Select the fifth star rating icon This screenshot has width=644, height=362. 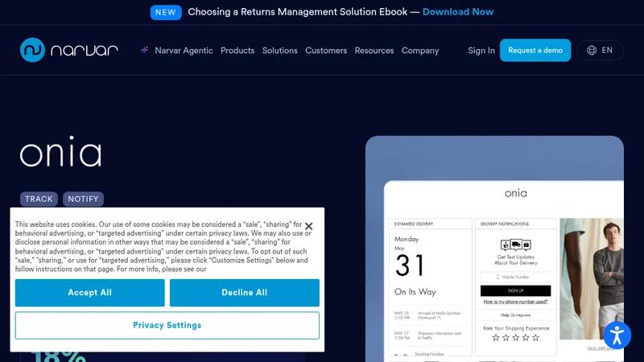pyautogui.click(x=535, y=338)
